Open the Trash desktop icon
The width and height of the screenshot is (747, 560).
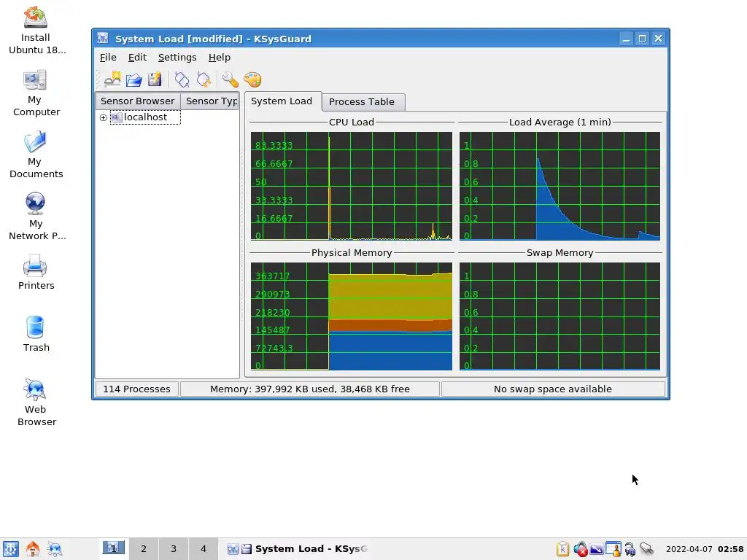coord(36,334)
